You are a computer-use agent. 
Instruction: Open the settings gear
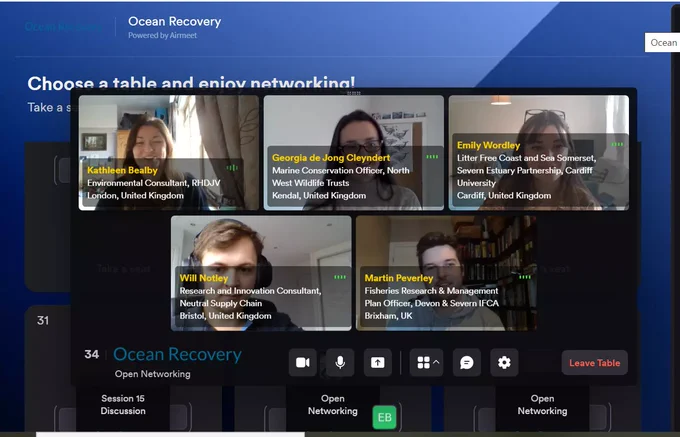pyautogui.click(x=504, y=362)
